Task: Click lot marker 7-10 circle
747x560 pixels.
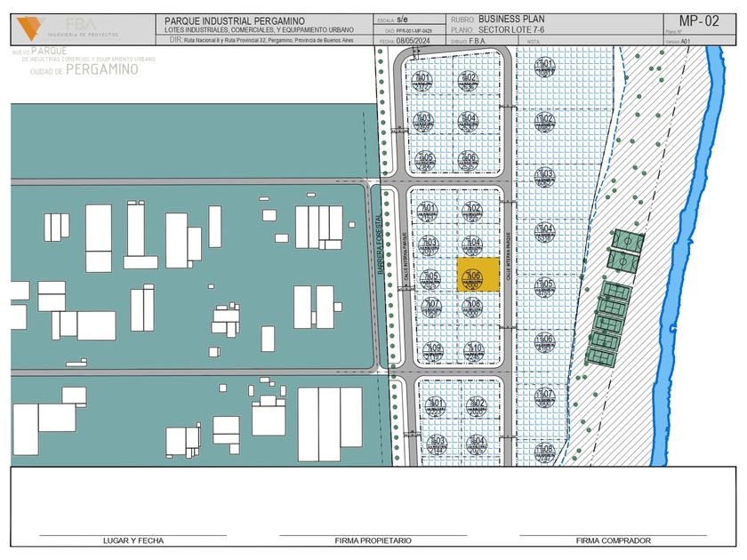Action: (x=474, y=351)
